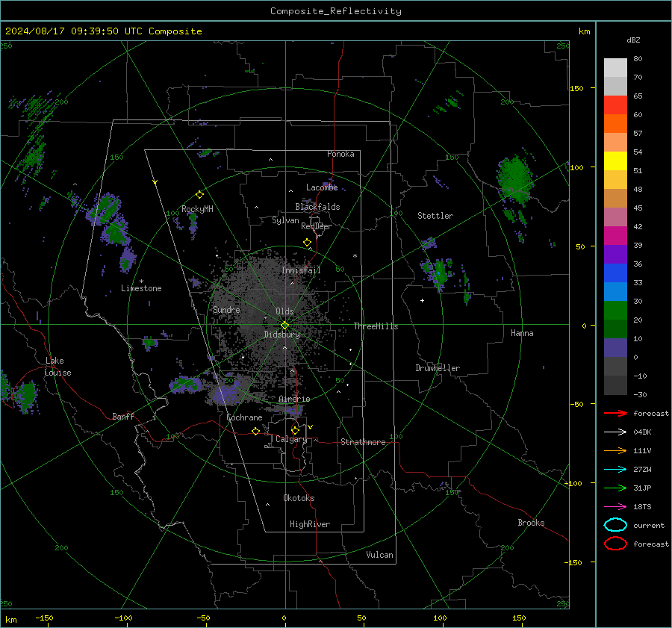Click the yellow diamond marker above Calgary
Screen dimensions: 672x628
tap(295, 430)
